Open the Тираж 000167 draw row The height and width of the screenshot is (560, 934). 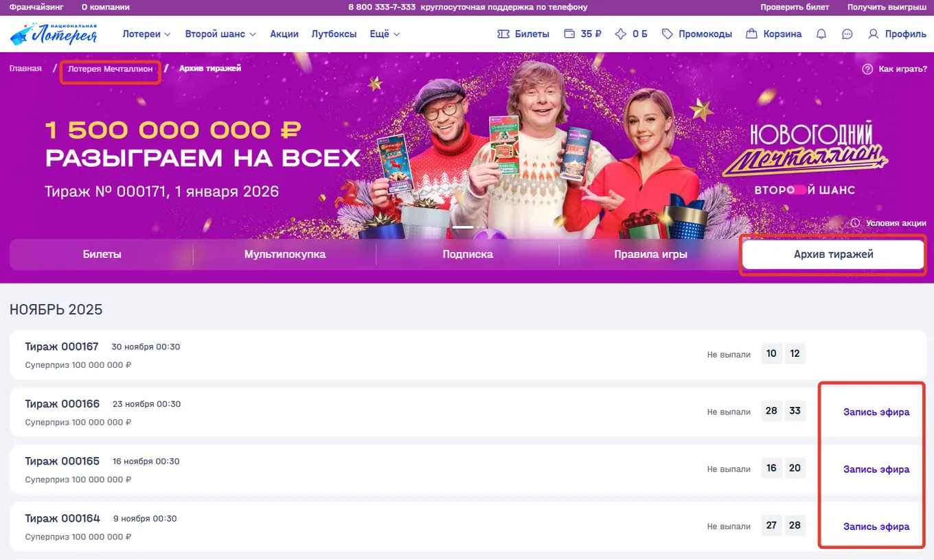pyautogui.click(x=467, y=355)
